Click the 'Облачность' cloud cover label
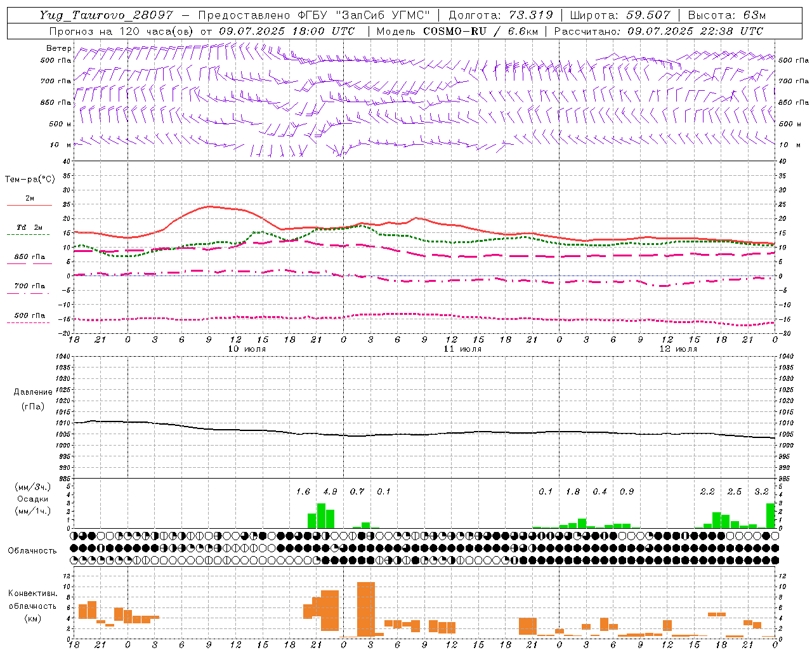This screenshot has height=650, width=812. [32, 550]
